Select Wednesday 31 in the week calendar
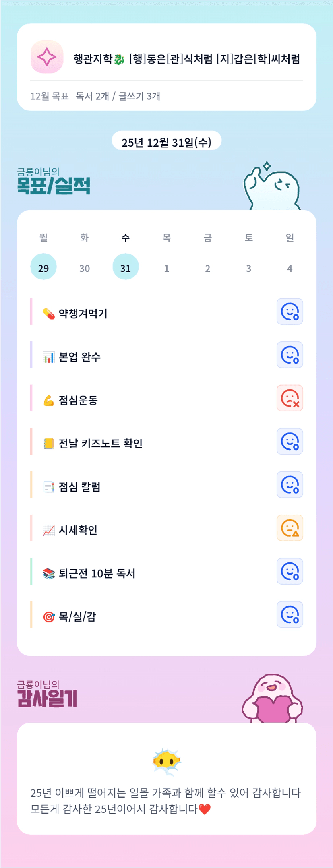333x868 pixels. point(126,267)
